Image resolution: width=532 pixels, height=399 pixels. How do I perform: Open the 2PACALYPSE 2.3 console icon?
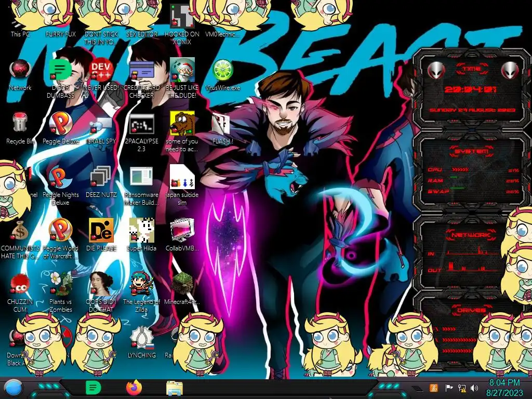[141, 124]
